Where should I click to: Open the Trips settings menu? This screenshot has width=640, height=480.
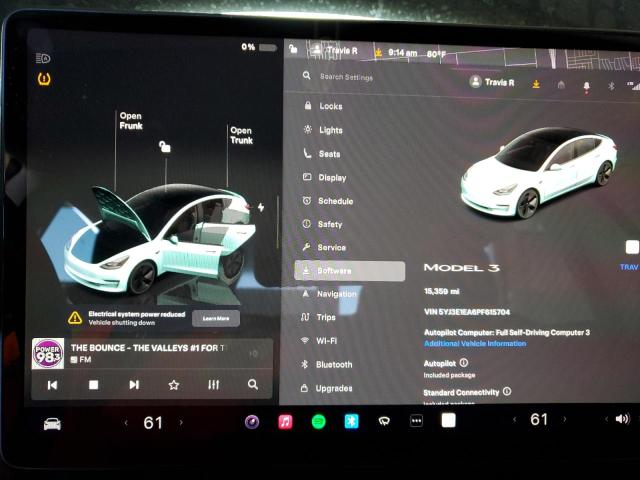point(318,317)
